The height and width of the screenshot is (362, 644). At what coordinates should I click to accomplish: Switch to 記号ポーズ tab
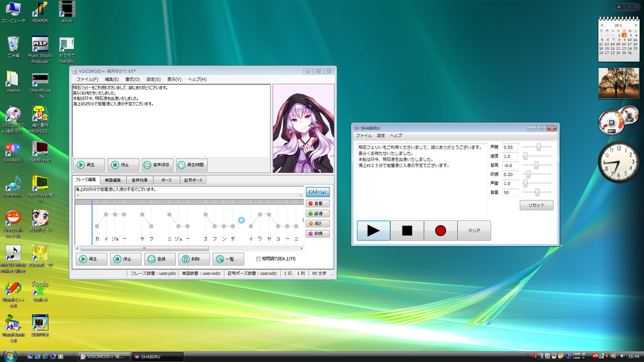tap(193, 180)
